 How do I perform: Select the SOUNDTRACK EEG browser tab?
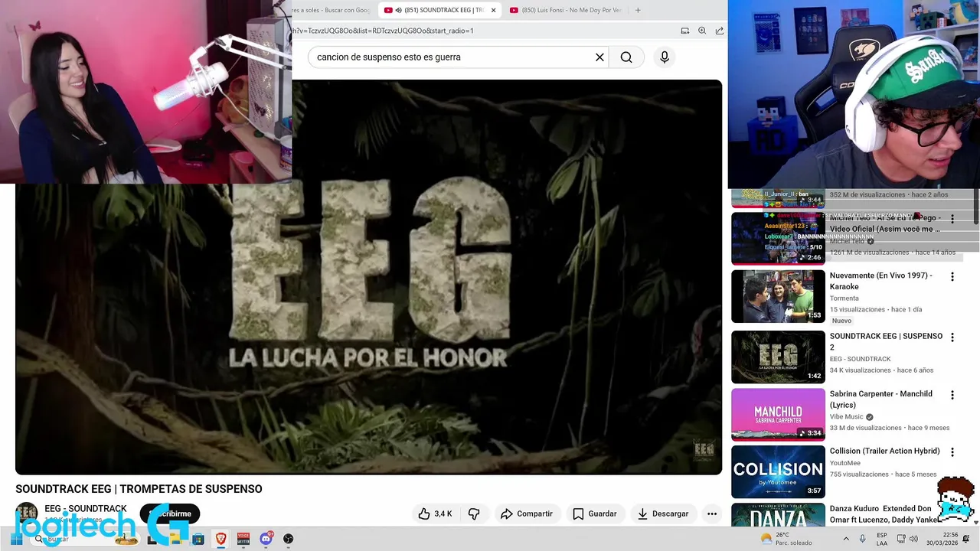click(x=439, y=10)
